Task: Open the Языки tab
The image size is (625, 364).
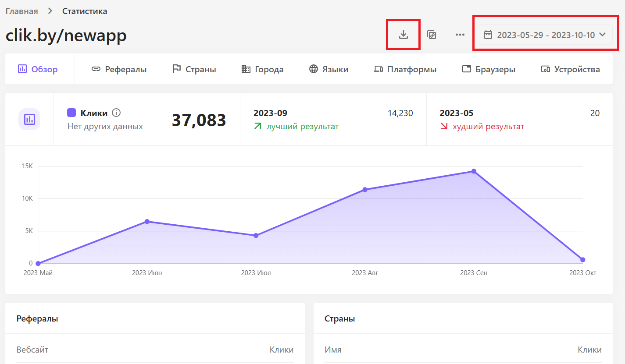Action: tap(329, 69)
